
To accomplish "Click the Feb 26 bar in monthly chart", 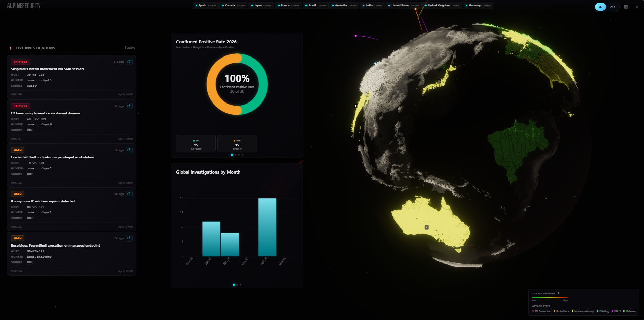I will tap(230, 245).
